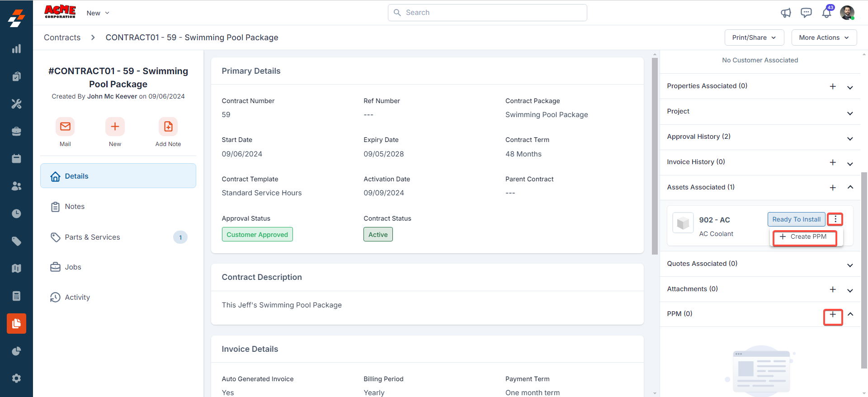Go to Contracts breadcrumb link
The width and height of the screenshot is (868, 397).
(62, 38)
